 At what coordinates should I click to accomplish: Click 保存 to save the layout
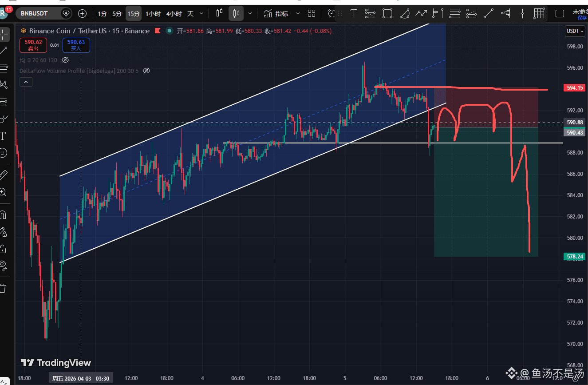pyautogui.click(x=582, y=18)
